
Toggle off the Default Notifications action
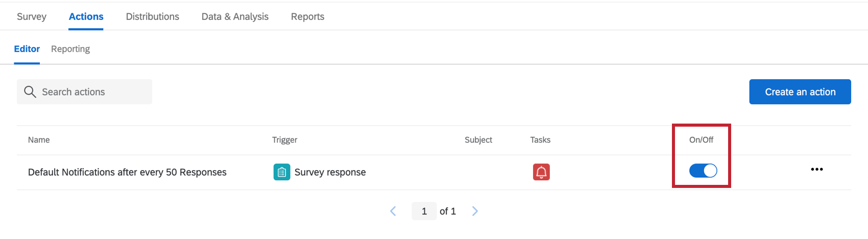(x=703, y=171)
